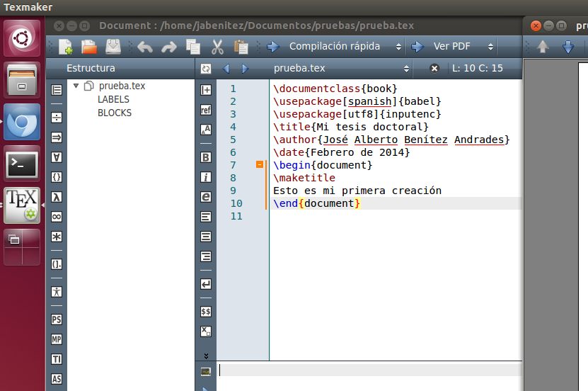Select BLOCKS in the structure tree
Screen dimensions: 588x391
tap(115, 113)
